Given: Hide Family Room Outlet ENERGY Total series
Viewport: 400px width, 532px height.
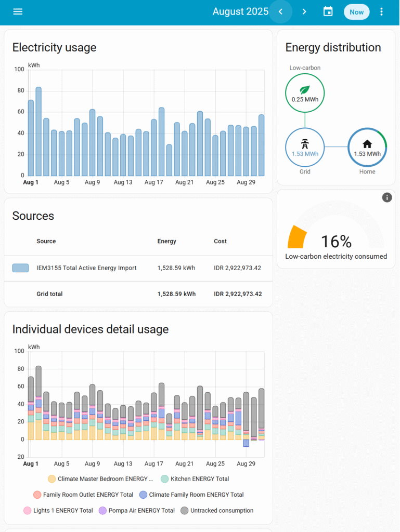Looking at the screenshot, I should pos(83,495).
